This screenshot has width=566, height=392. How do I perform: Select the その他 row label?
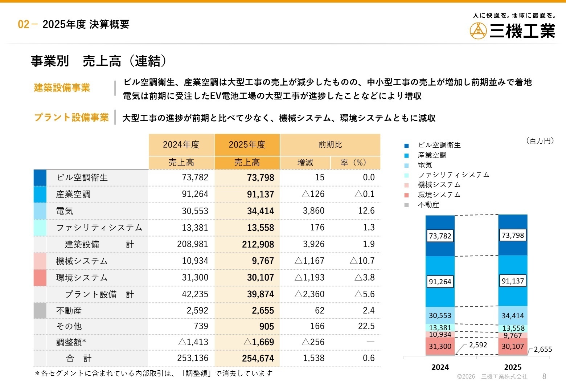(x=69, y=326)
